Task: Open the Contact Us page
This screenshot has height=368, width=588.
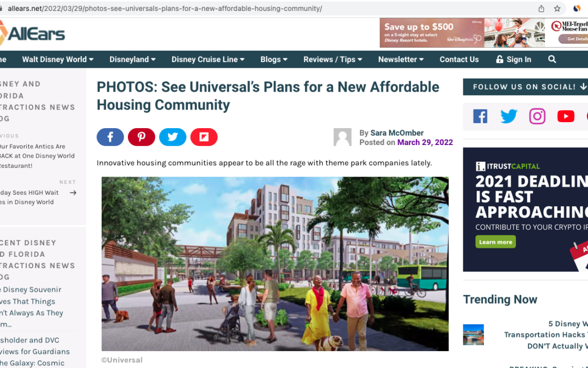Action: 459,59
